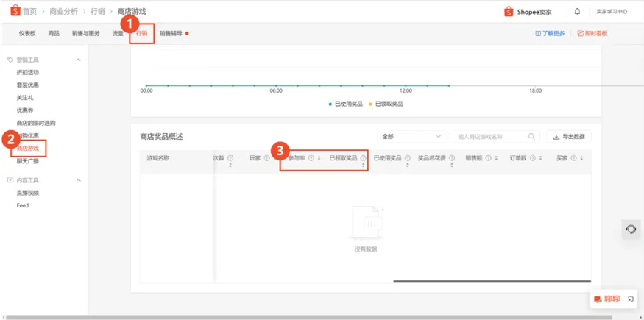Collapse the 内容工具 sidebar section

[x=79, y=180]
